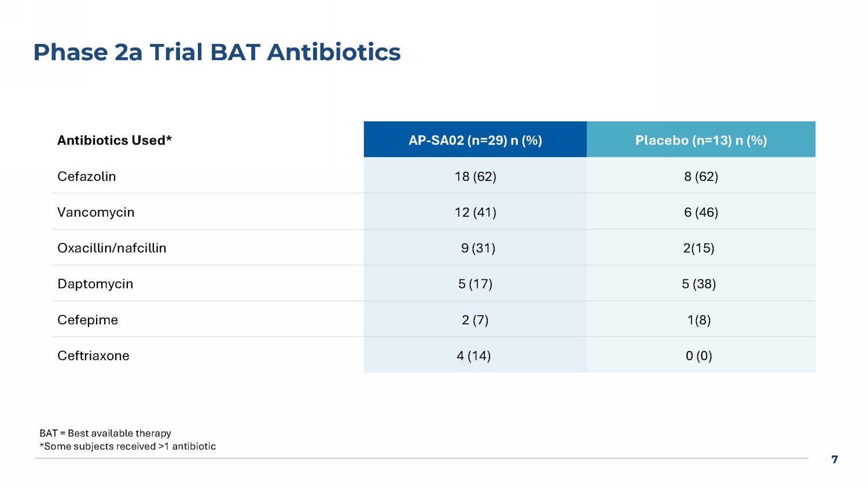
Task: Select the Oxacillin/nafcillin row label
Action: point(112,248)
